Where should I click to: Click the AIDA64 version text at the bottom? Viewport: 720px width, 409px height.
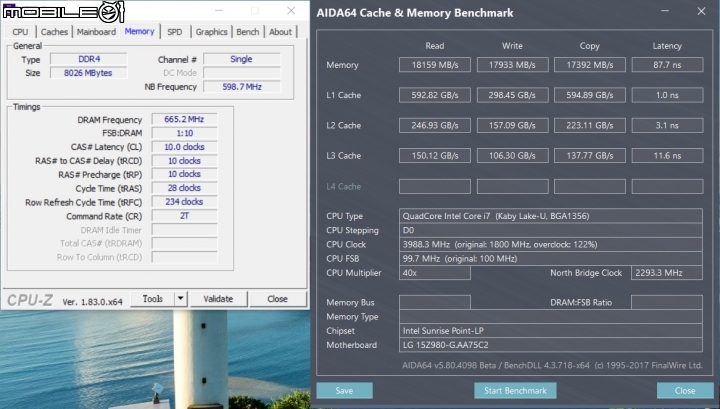[552, 365]
